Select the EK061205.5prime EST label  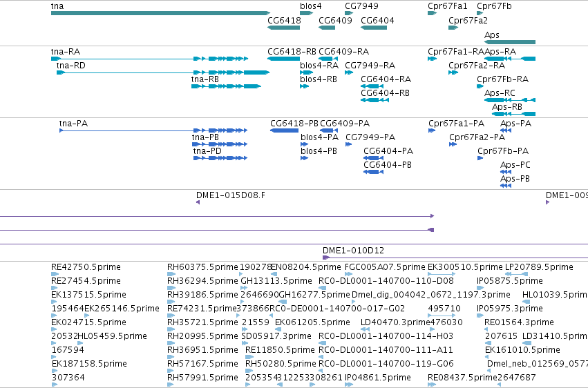pyautogui.click(x=313, y=322)
